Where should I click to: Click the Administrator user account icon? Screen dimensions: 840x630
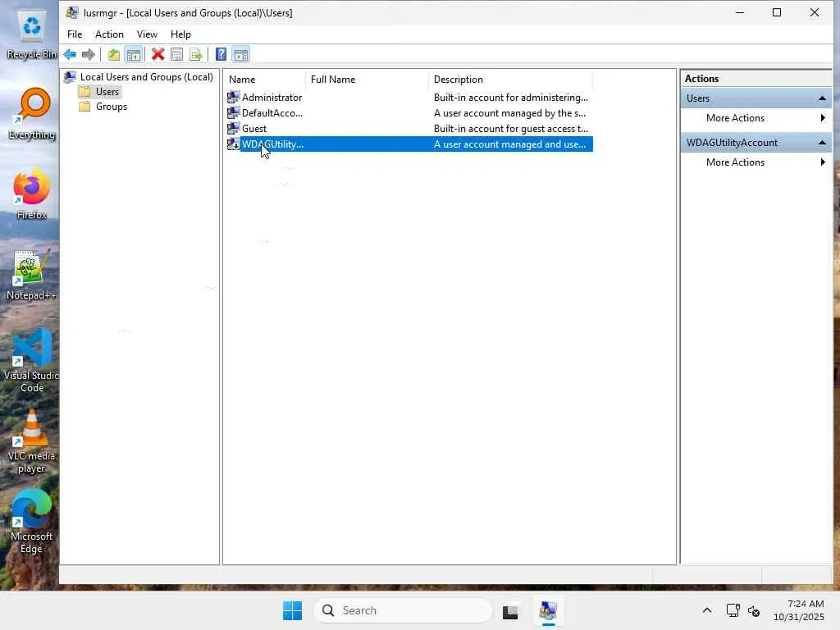[233, 97]
